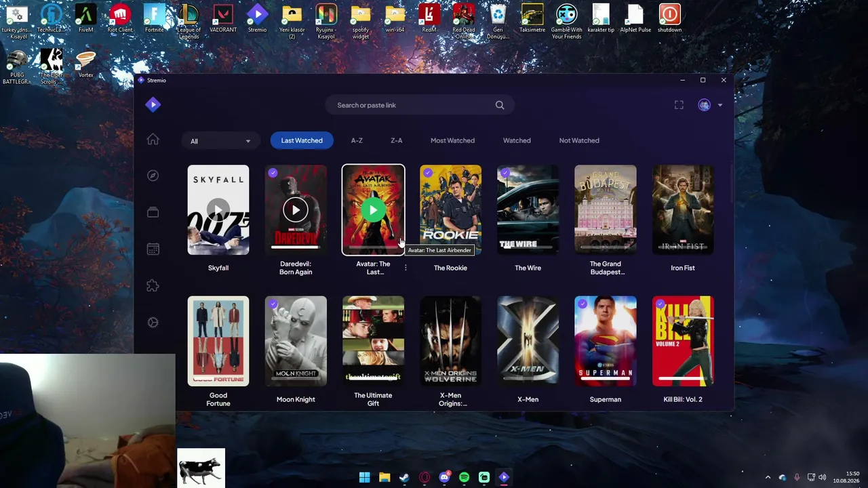Screen dimensions: 868x488
Task: Toggle the watched checkmark on The Rookie
Action: (x=427, y=173)
